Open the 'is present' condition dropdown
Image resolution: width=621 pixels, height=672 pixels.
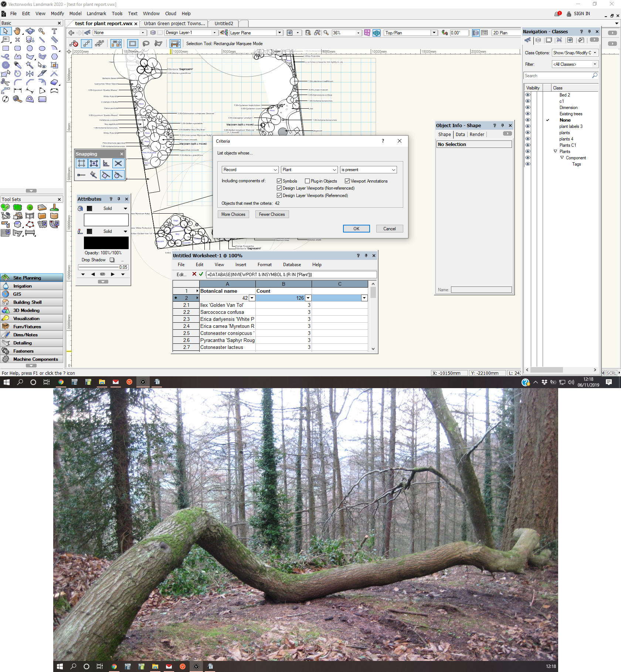tap(368, 170)
